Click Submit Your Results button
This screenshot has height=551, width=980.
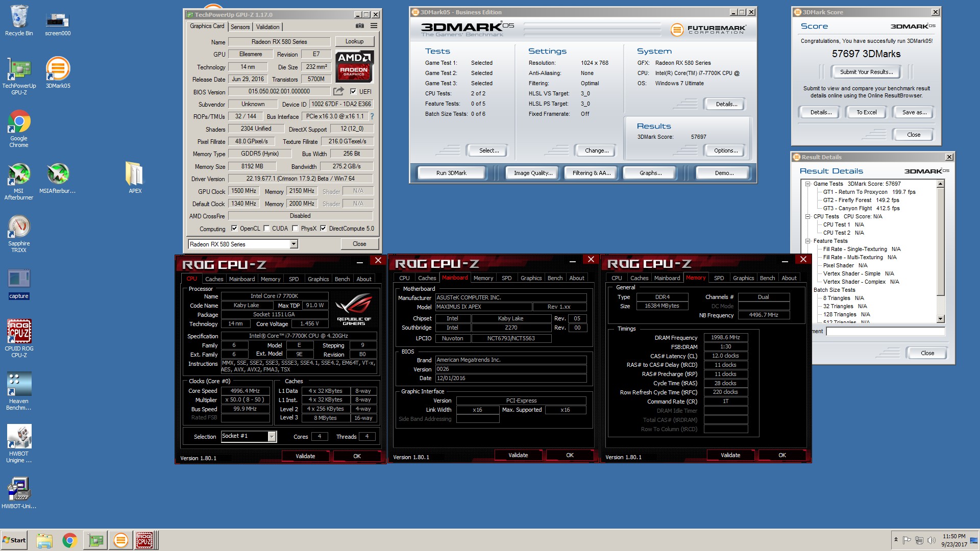tap(867, 72)
